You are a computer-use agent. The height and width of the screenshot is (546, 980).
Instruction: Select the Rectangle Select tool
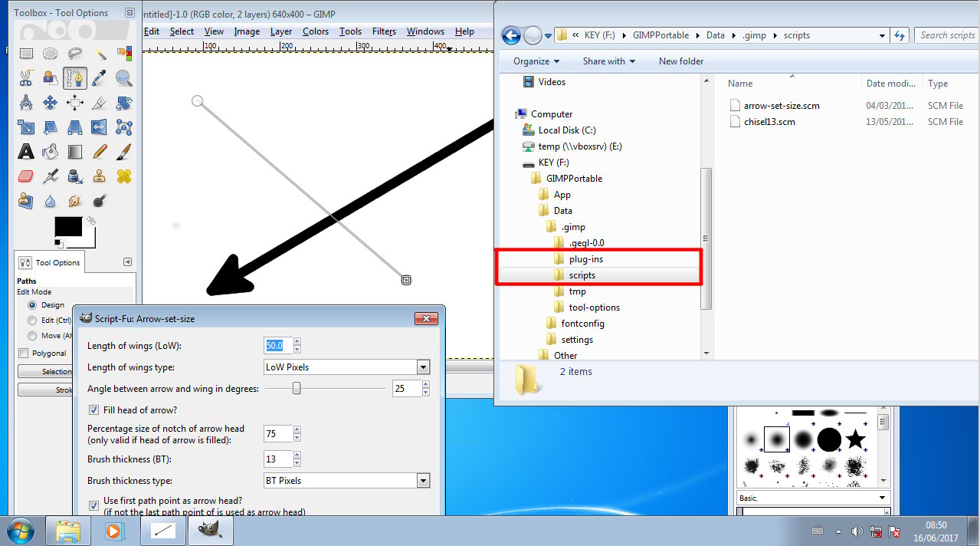pos(26,54)
